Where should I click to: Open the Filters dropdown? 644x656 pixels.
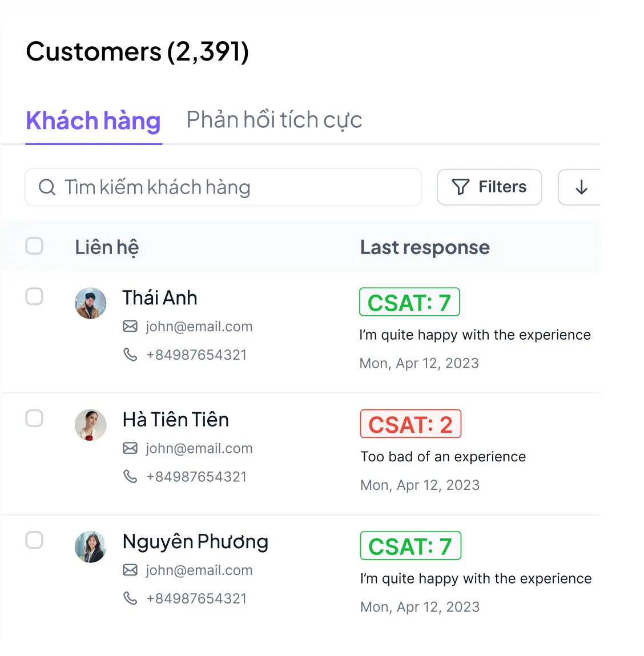[489, 187]
